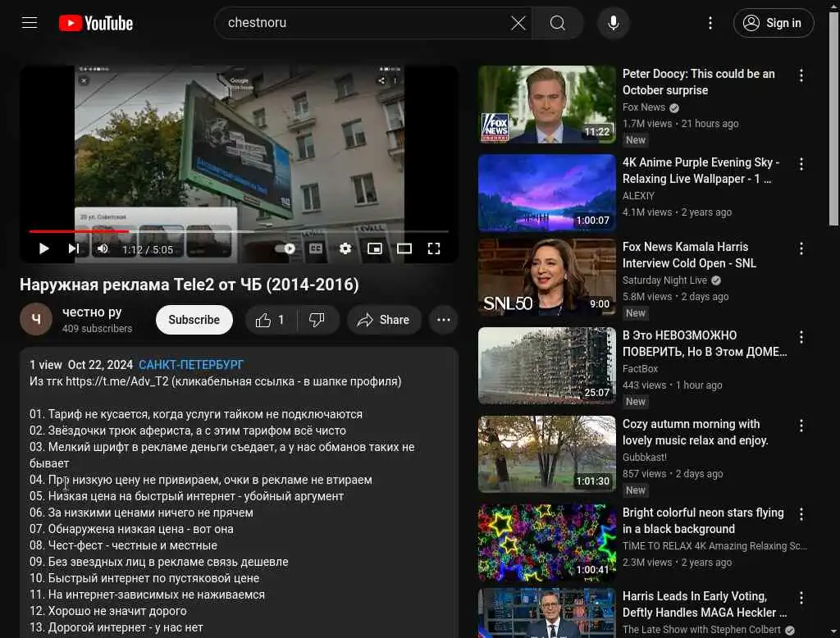
Task: Open the честно ру channel name
Action: pos(92,312)
